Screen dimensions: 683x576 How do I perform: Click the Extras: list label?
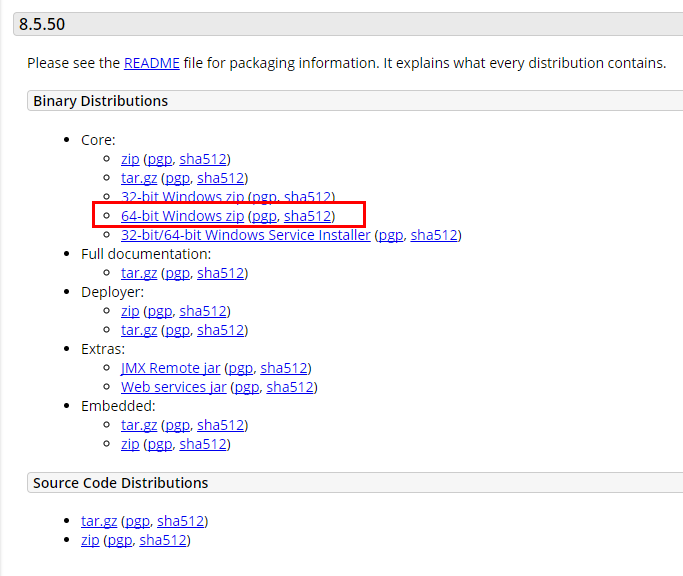(x=103, y=349)
